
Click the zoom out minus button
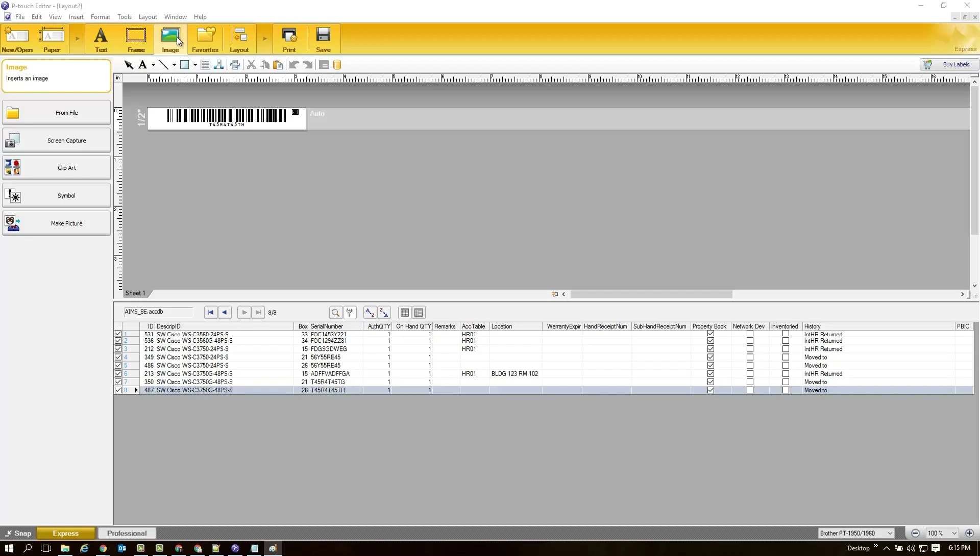(915, 534)
